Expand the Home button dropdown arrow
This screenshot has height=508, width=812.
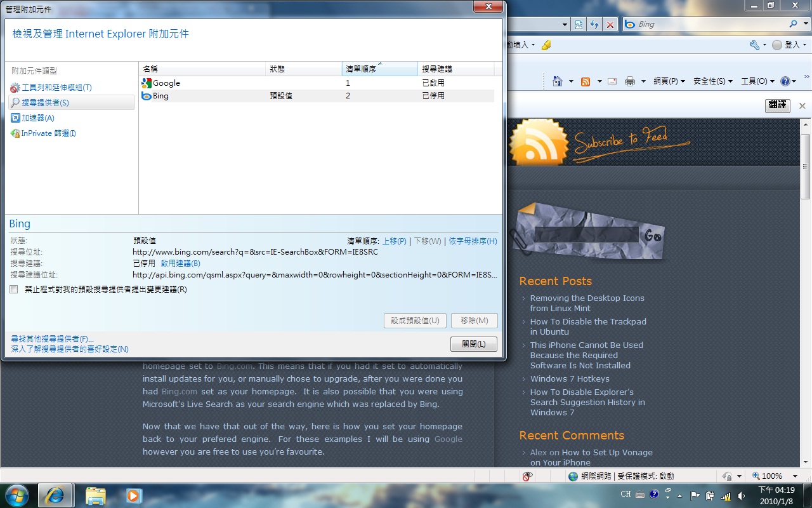[571, 81]
